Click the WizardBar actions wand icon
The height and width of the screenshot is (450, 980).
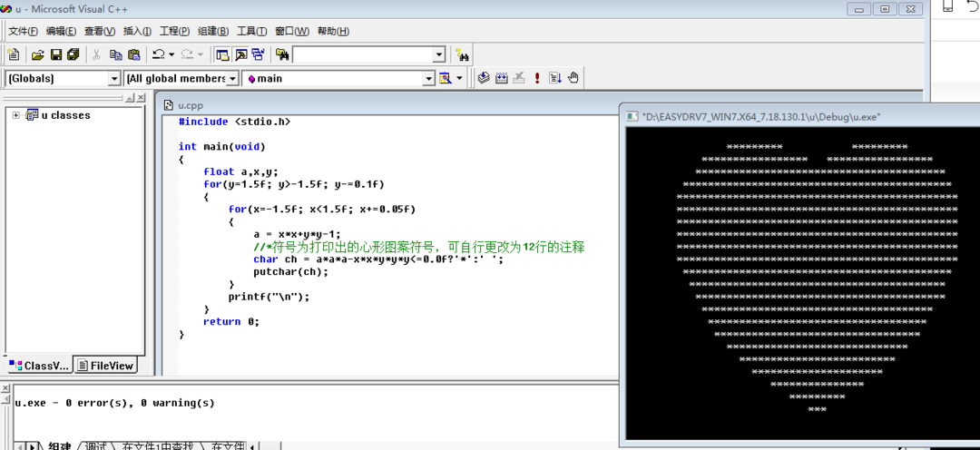(x=446, y=78)
